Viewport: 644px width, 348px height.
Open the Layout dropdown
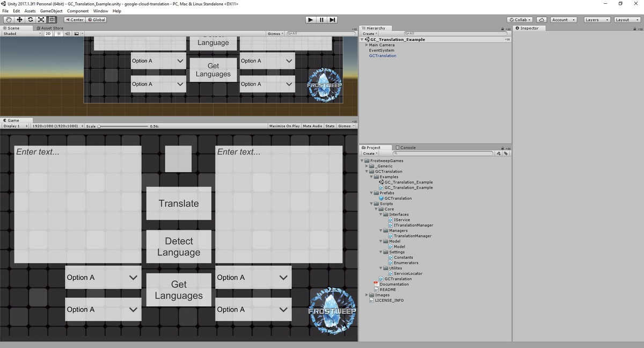click(x=626, y=20)
